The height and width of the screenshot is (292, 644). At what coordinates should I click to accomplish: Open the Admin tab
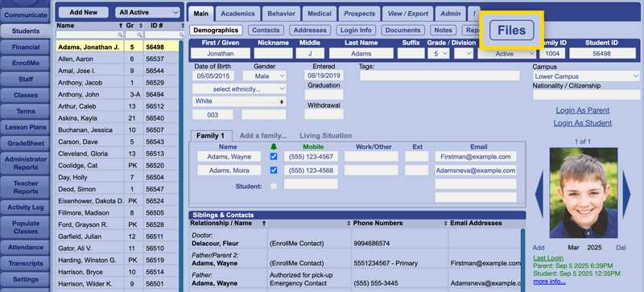[451, 14]
